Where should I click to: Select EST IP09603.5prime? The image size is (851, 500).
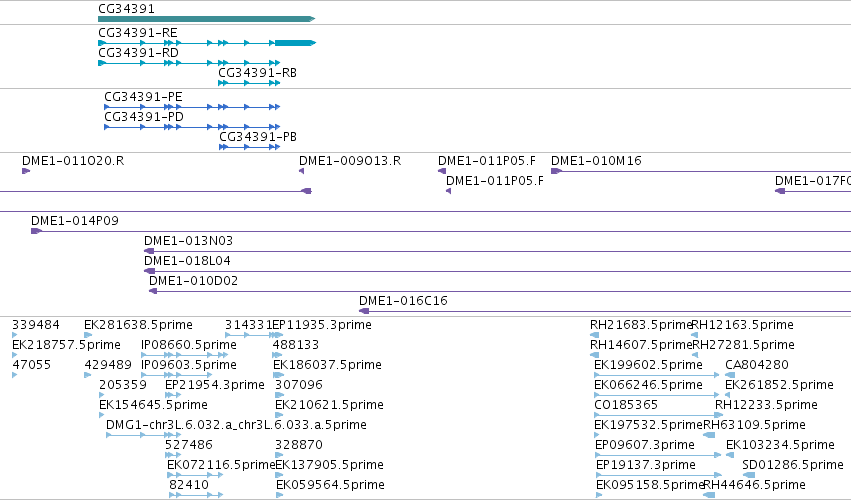(189, 365)
